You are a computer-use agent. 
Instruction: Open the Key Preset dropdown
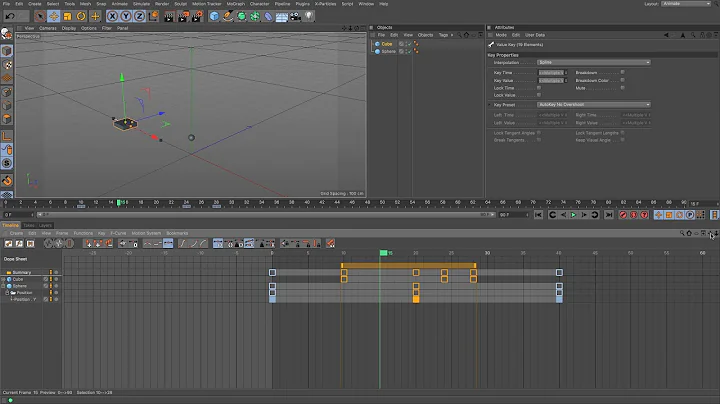(x=594, y=105)
